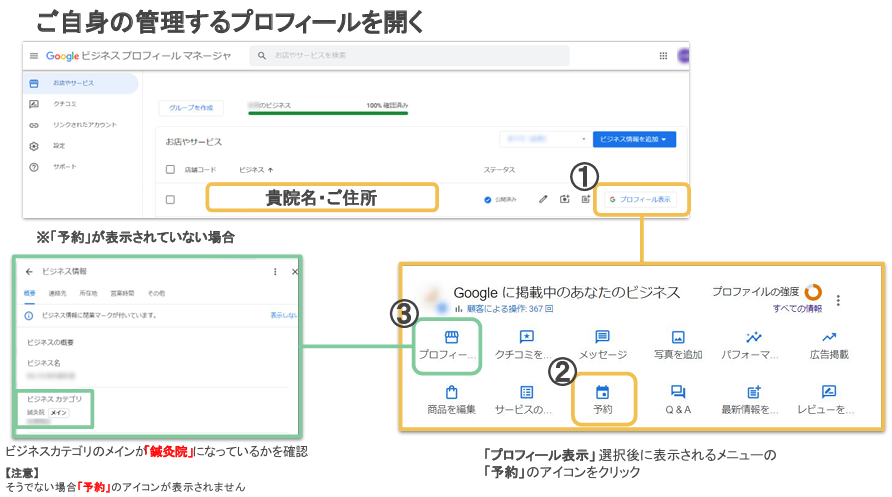Open the three-dot menu in ビジネス情報 panel
The width and height of the screenshot is (892, 497).
coord(275,272)
